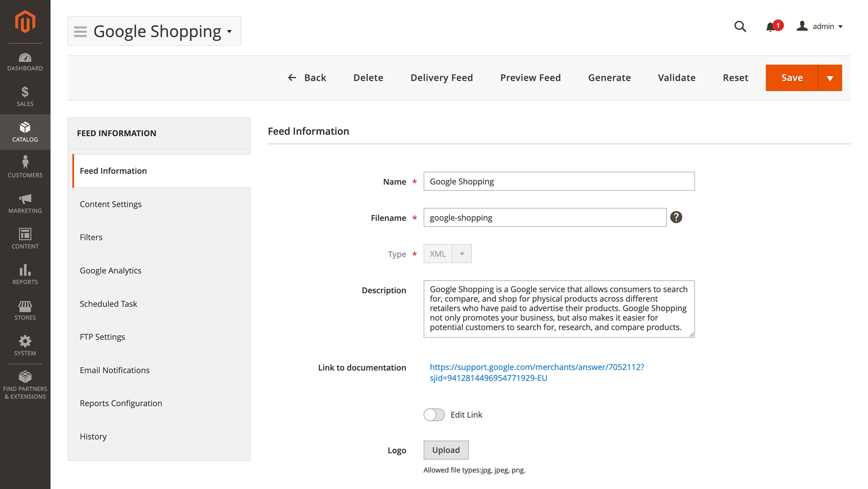Open the Google support documentation link

(537, 372)
